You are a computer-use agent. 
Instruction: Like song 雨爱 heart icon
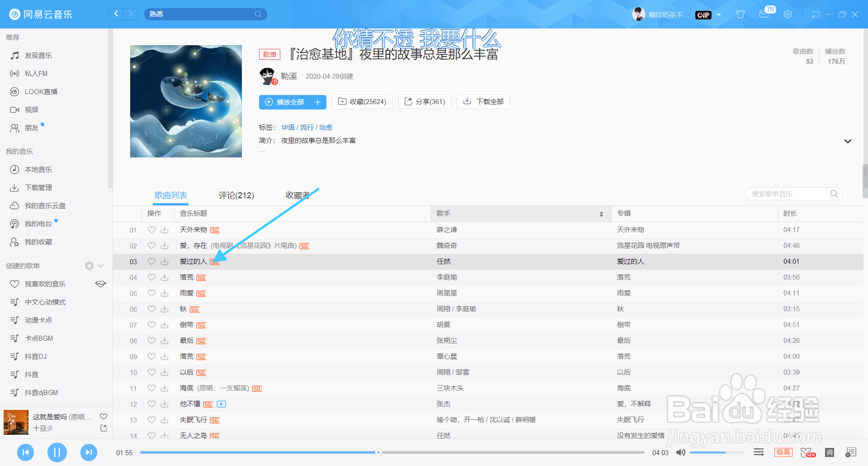coord(151,293)
